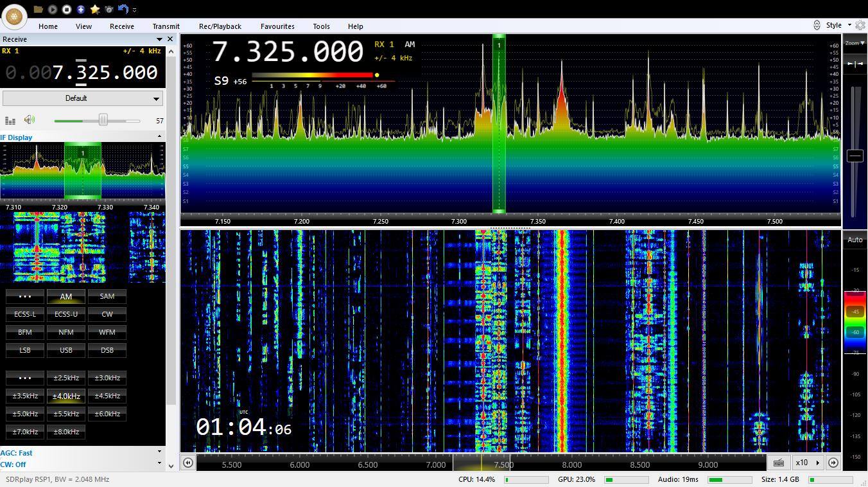Click the open folder icon in the quick-access toolbar
This screenshot has height=487, width=868.
pyautogui.click(x=39, y=10)
